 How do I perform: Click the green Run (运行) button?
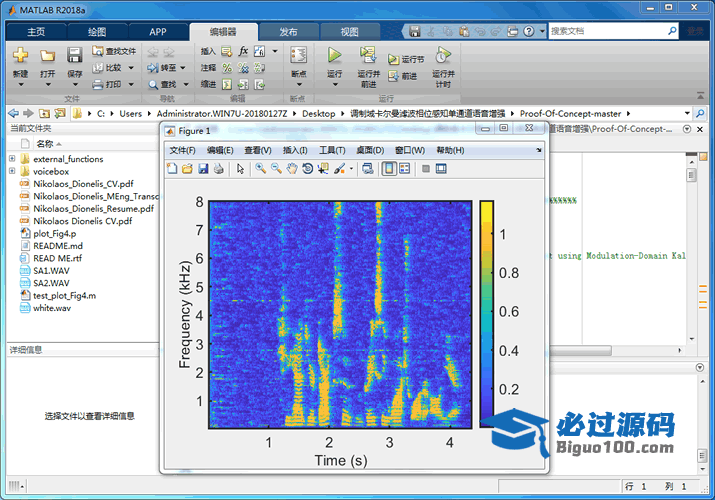tap(334, 55)
